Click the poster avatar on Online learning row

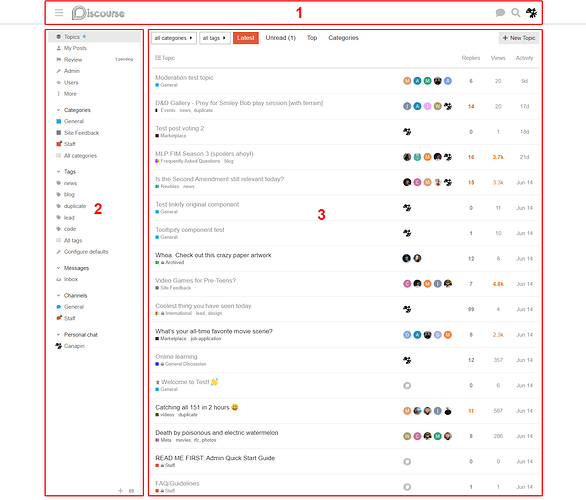(x=407, y=360)
